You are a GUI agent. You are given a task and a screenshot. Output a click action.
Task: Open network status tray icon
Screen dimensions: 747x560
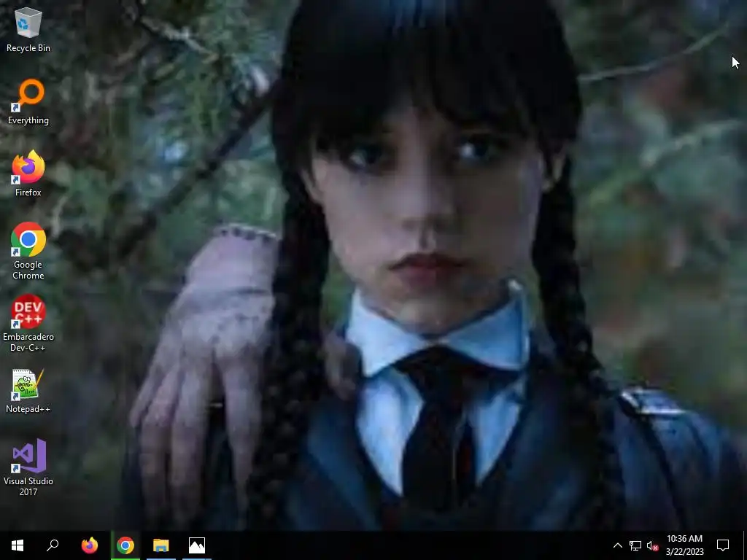[x=635, y=545]
